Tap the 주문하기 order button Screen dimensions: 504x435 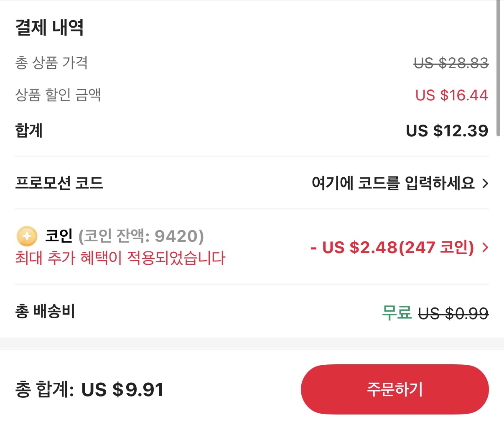(394, 389)
